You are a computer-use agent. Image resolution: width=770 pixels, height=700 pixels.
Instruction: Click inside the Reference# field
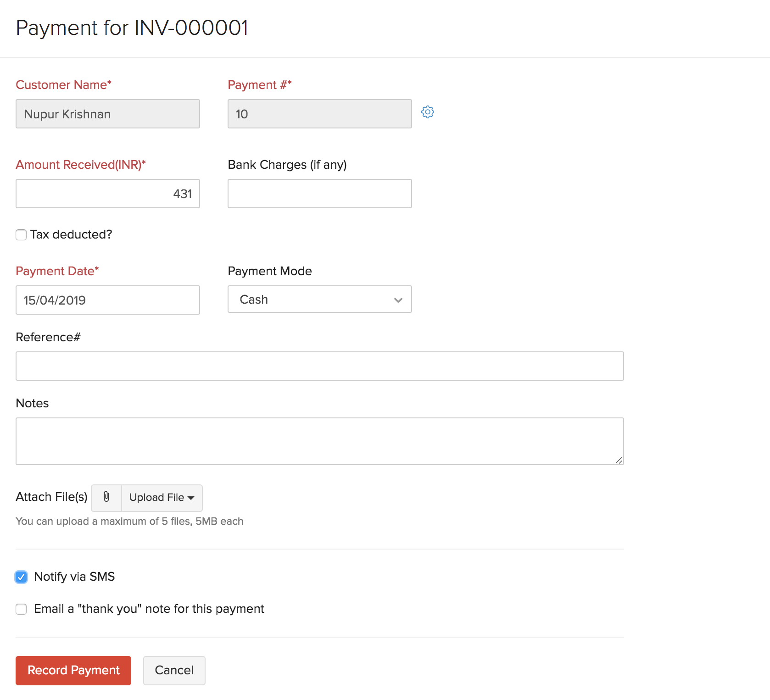click(319, 366)
